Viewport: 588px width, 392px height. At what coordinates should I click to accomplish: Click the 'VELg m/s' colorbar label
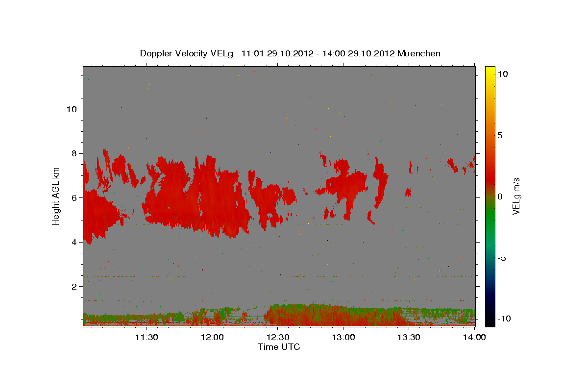[516, 196]
